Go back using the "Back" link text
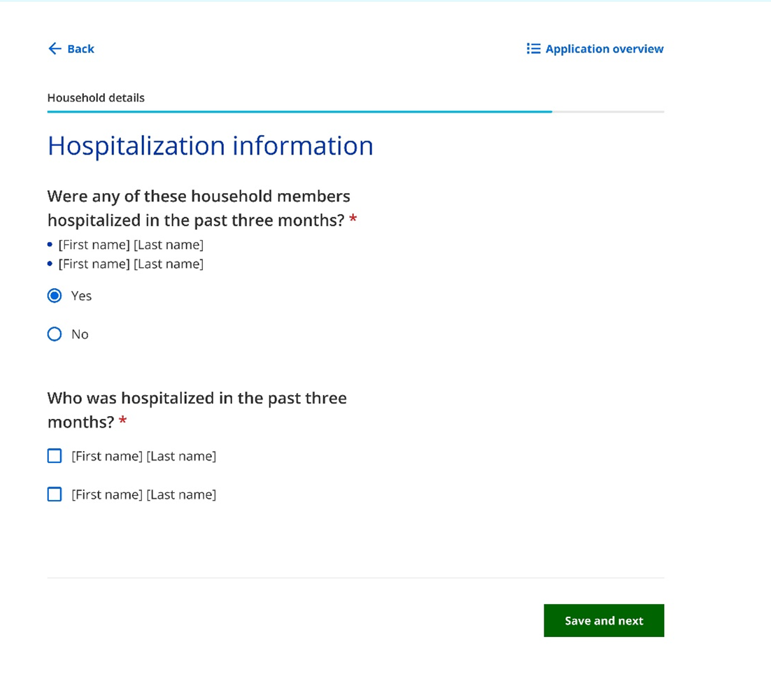Viewport: 771px width, 700px height. coord(80,49)
